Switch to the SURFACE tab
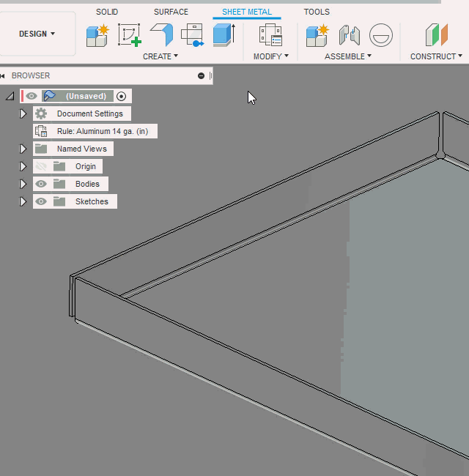Image resolution: width=469 pixels, height=476 pixels. coord(171,12)
